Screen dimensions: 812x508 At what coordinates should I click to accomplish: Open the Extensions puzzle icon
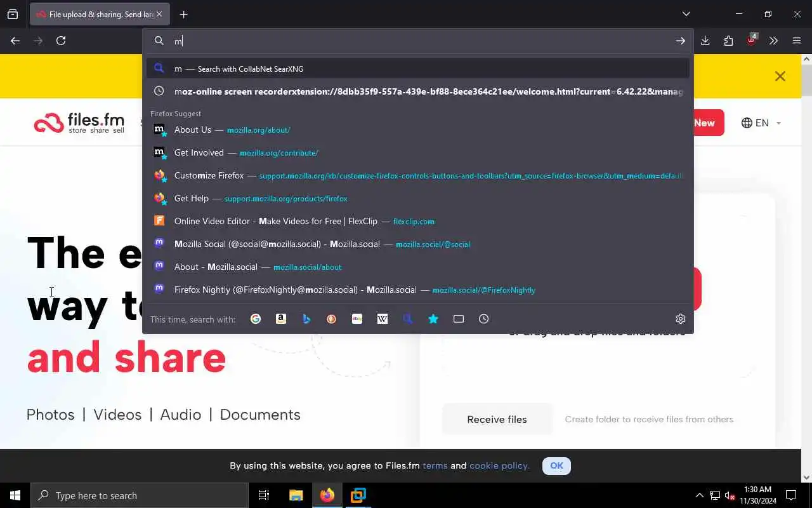pos(728,41)
